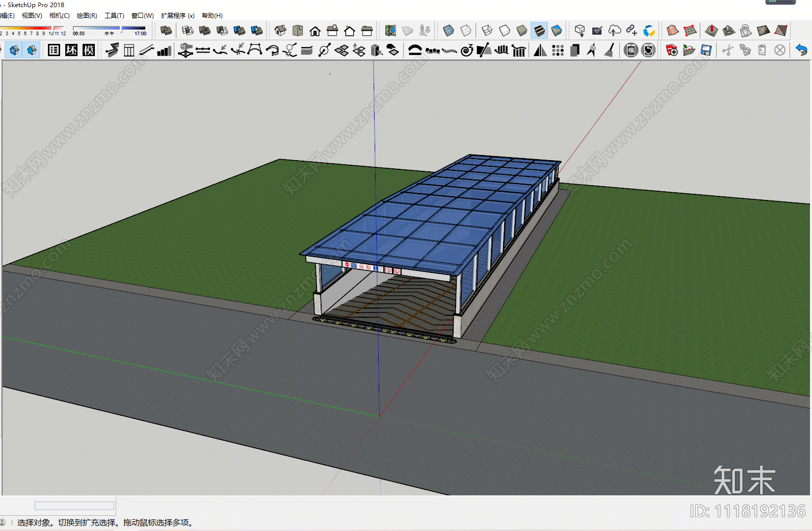Switch to Front view

(315, 31)
